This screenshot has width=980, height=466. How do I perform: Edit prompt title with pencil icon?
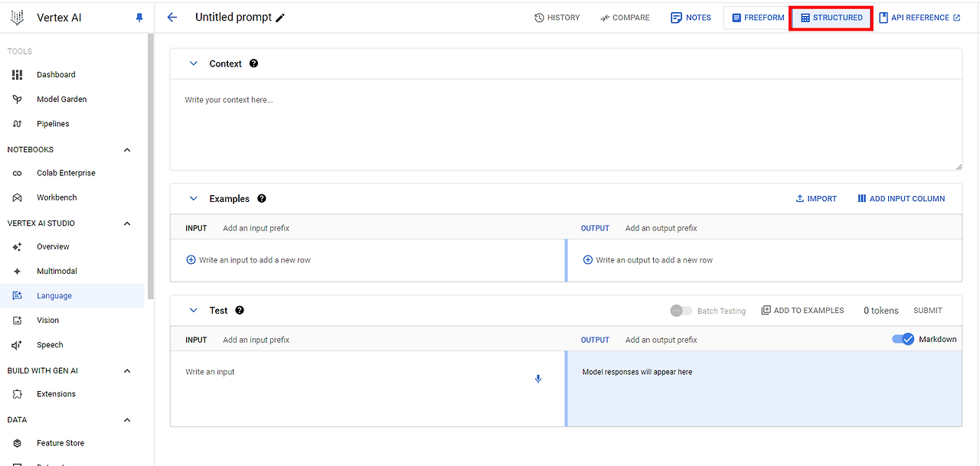tap(280, 18)
